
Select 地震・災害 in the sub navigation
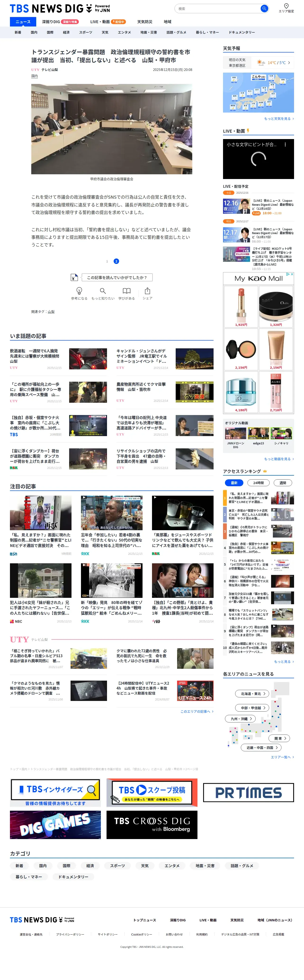coord(149,32)
